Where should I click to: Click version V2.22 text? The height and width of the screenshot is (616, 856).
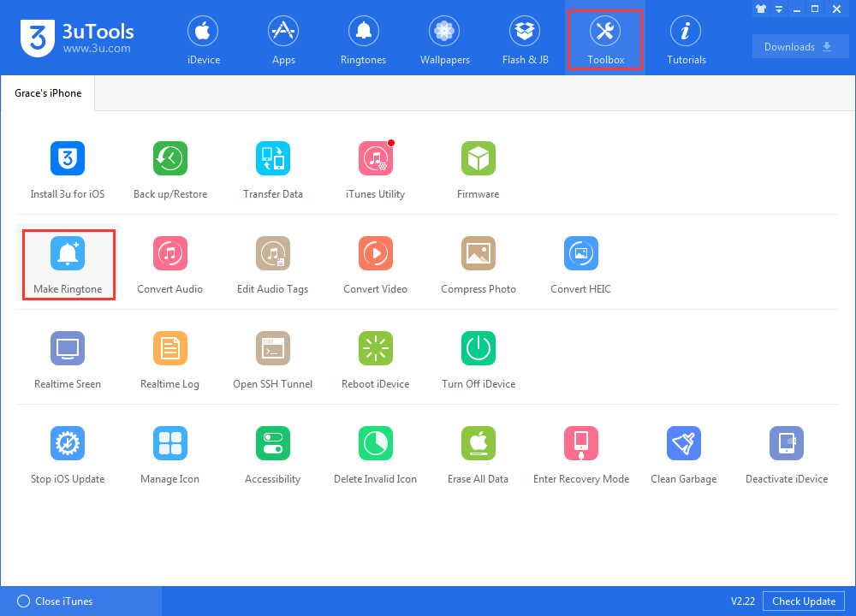point(742,601)
